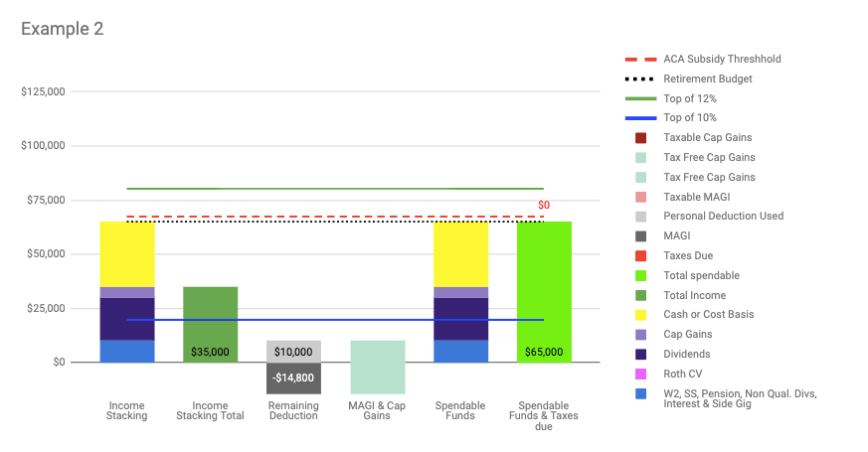Click the red ACA Subsidy Threshhold legend line
The image size is (868, 452).
(639, 59)
